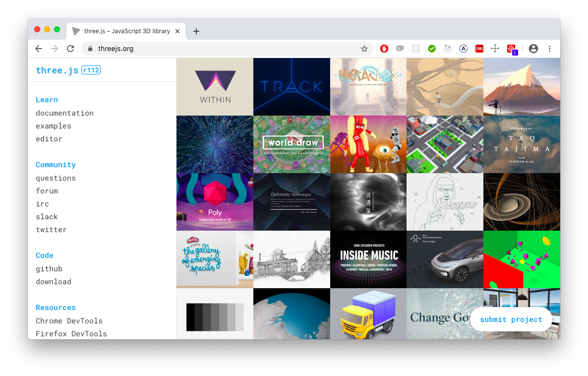
Task: Bookmark this page with the star icon
Action: point(364,49)
